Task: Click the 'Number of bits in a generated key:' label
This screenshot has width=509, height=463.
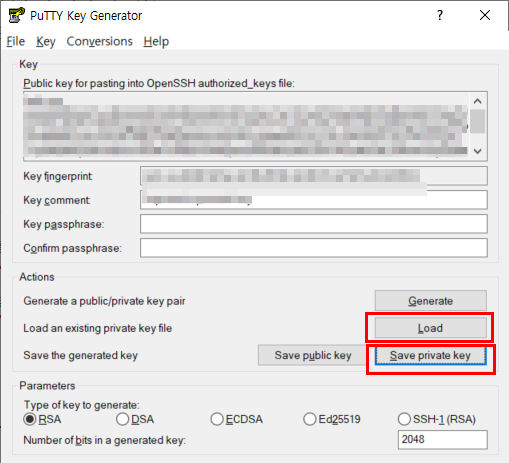Action: coord(104,440)
